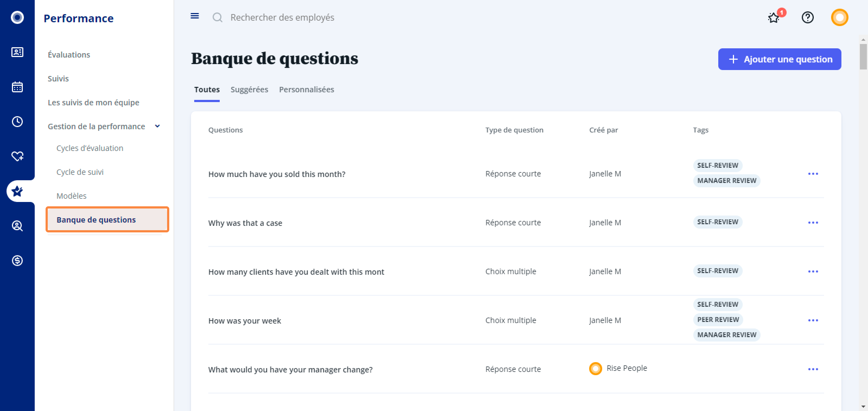The width and height of the screenshot is (868, 411).
Task: Focus the Rechercher des employés search field
Action: click(x=282, y=17)
